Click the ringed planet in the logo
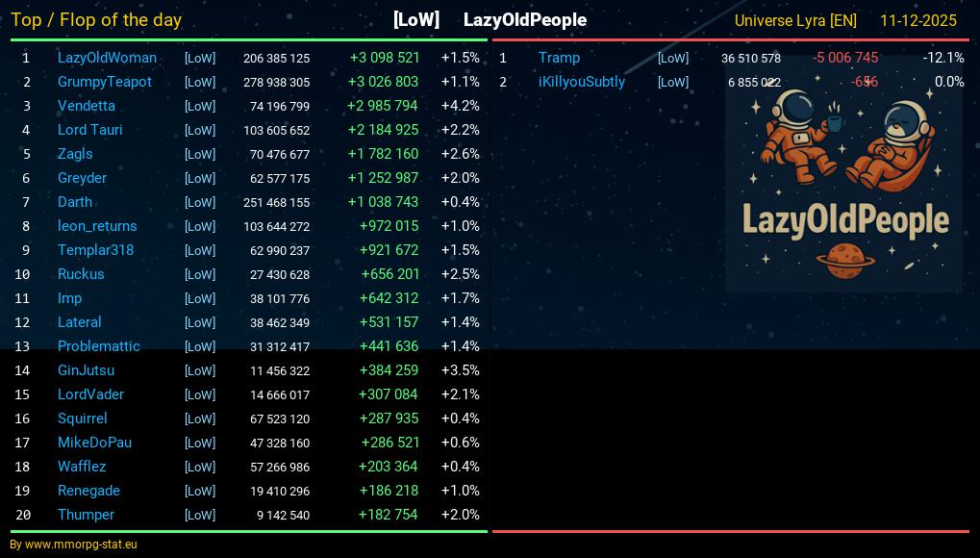The width and height of the screenshot is (980, 558). coord(844,257)
